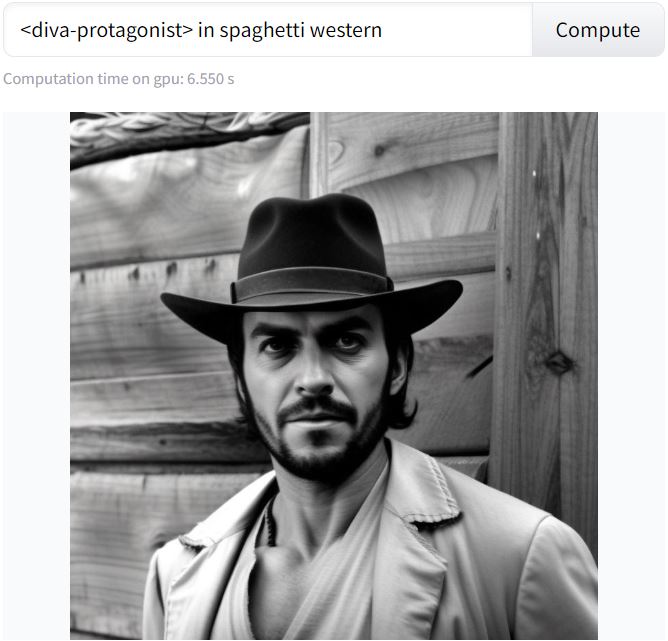Viewport: 668px width, 641px height.
Task: Focus the prompt text input field
Action: (268, 30)
